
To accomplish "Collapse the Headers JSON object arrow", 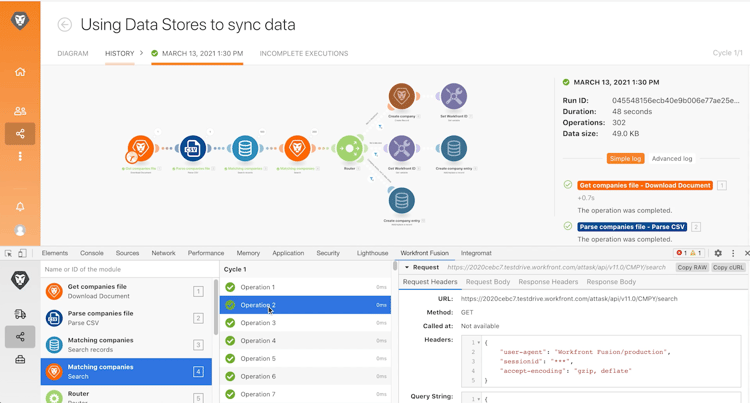I will click(x=479, y=343).
